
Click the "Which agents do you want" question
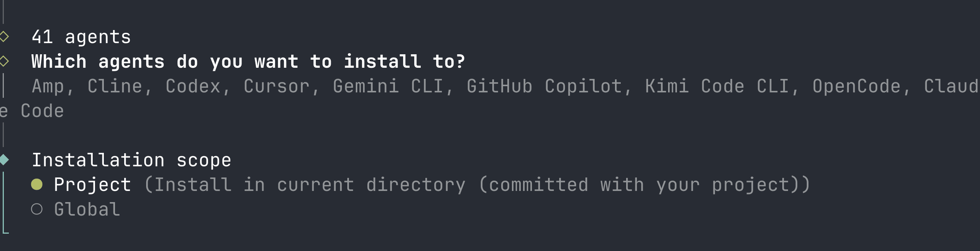tap(248, 61)
